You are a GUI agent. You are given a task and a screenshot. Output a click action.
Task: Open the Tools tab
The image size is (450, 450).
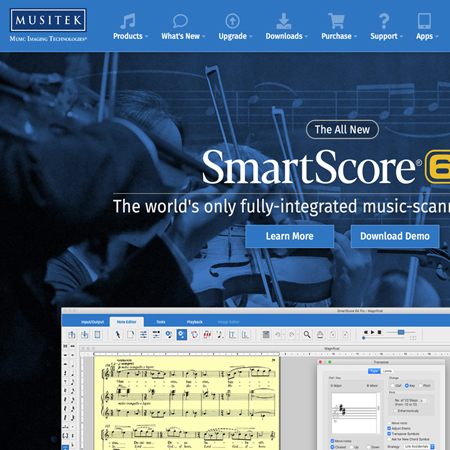click(161, 322)
